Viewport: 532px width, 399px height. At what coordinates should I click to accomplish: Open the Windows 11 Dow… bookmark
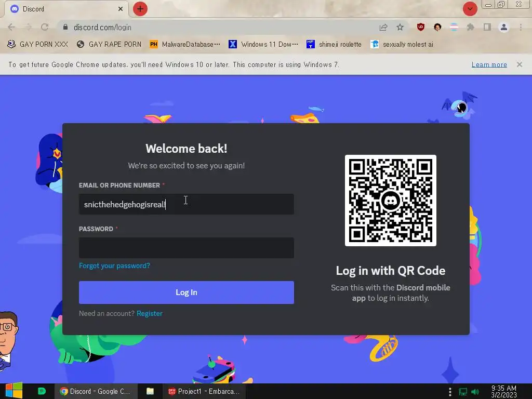(x=263, y=45)
